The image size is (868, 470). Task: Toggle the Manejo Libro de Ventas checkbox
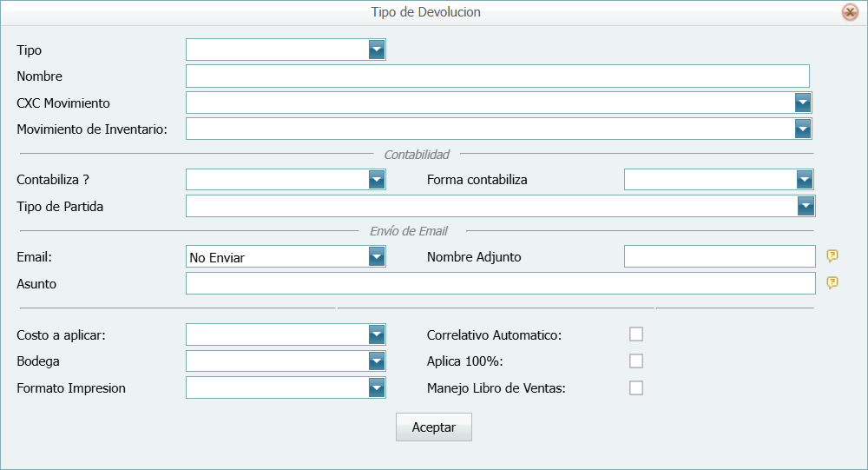[x=636, y=387]
